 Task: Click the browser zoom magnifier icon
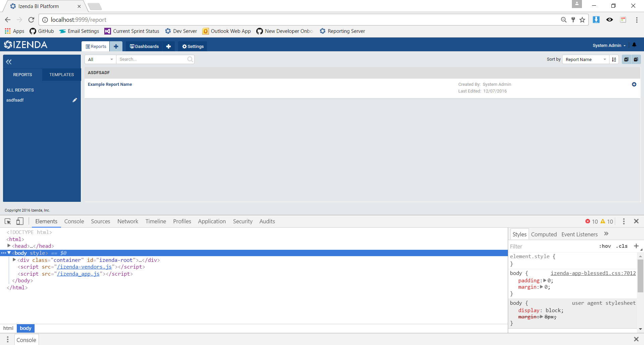click(x=564, y=20)
